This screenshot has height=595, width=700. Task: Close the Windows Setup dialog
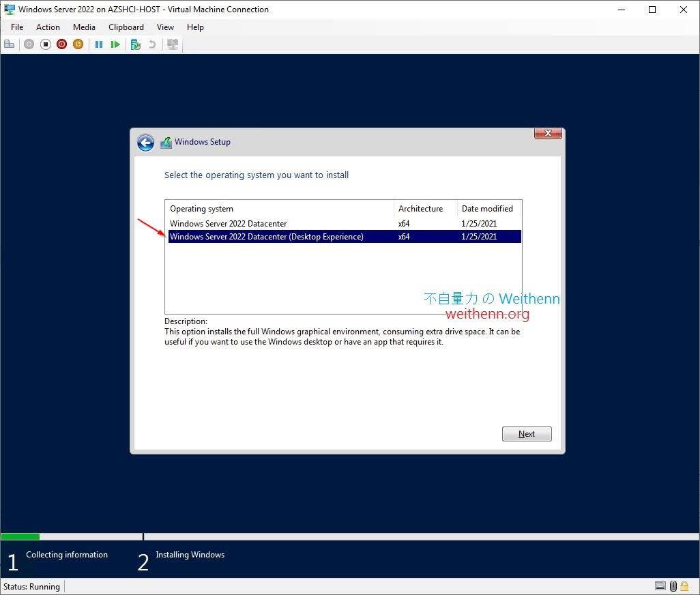(549, 133)
